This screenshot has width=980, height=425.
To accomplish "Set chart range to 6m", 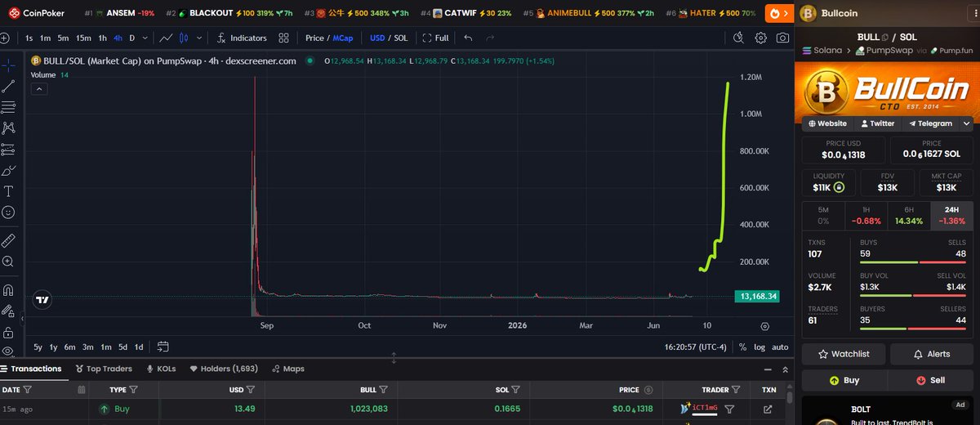I will click(70, 347).
